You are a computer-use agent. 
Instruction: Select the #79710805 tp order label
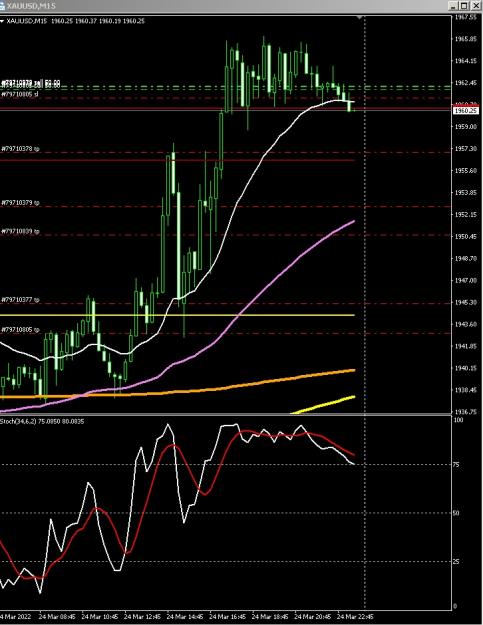pyautogui.click(x=20, y=330)
